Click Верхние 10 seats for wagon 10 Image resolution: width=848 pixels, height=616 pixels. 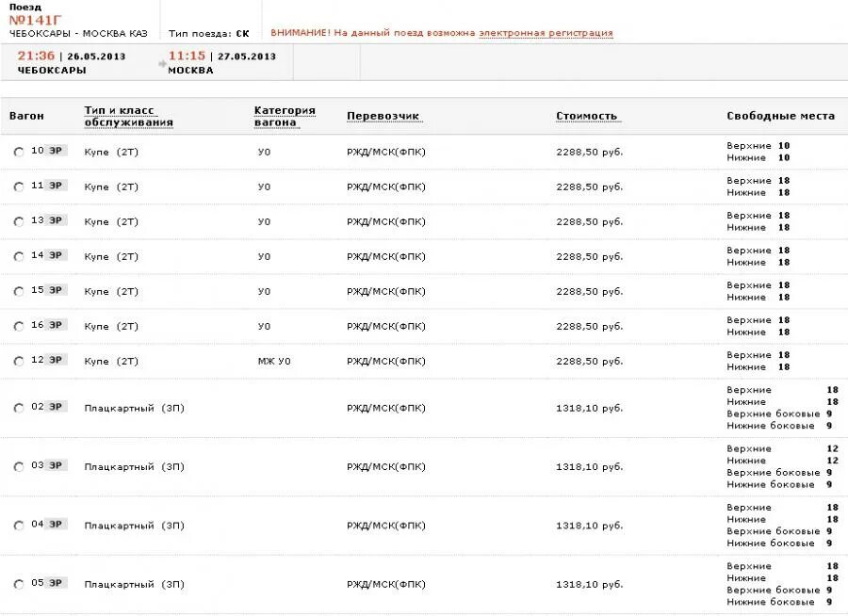pyautogui.click(x=758, y=145)
